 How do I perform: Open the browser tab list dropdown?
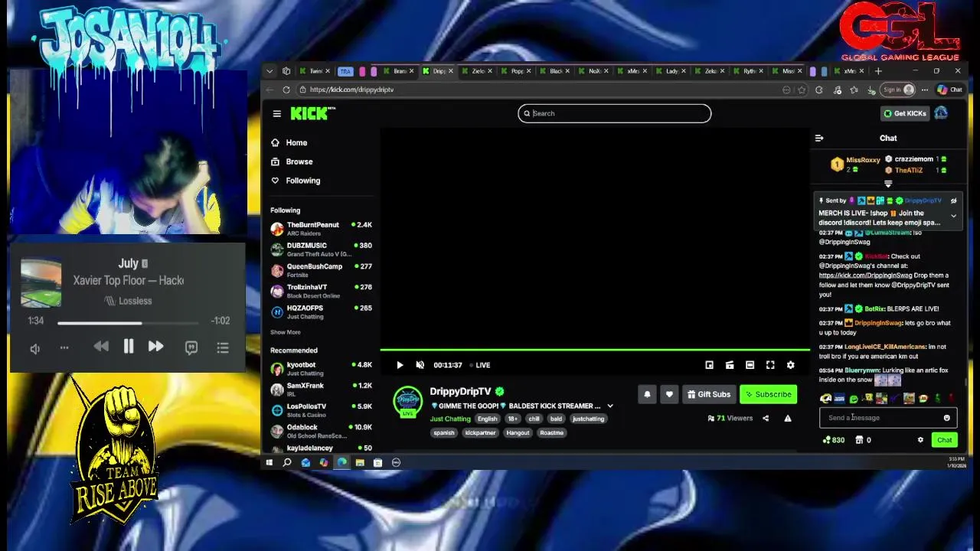269,71
